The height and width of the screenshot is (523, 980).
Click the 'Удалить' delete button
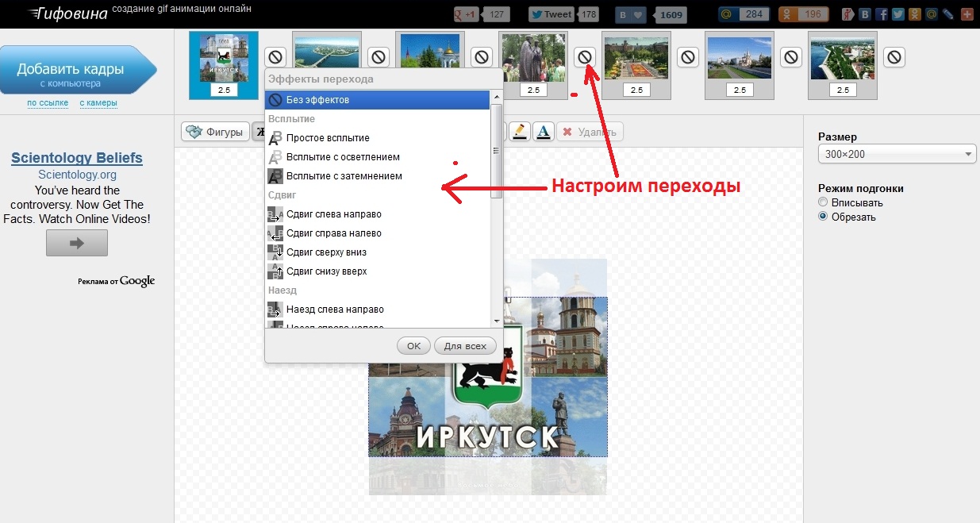coord(590,132)
